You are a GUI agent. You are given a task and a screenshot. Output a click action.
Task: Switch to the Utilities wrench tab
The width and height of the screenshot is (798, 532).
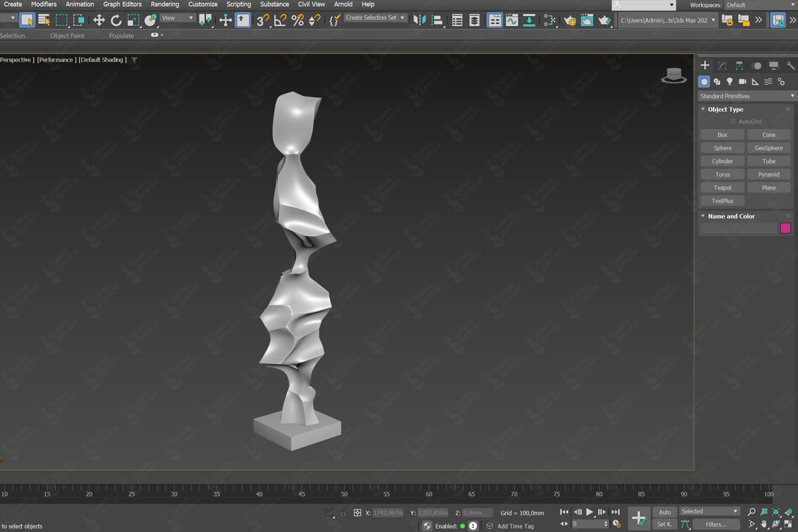tap(791, 65)
